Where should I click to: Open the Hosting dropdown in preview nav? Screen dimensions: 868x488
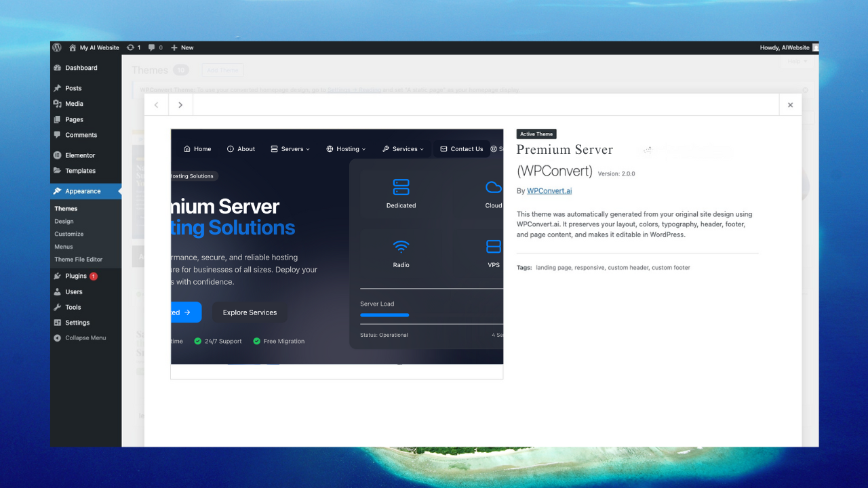346,149
